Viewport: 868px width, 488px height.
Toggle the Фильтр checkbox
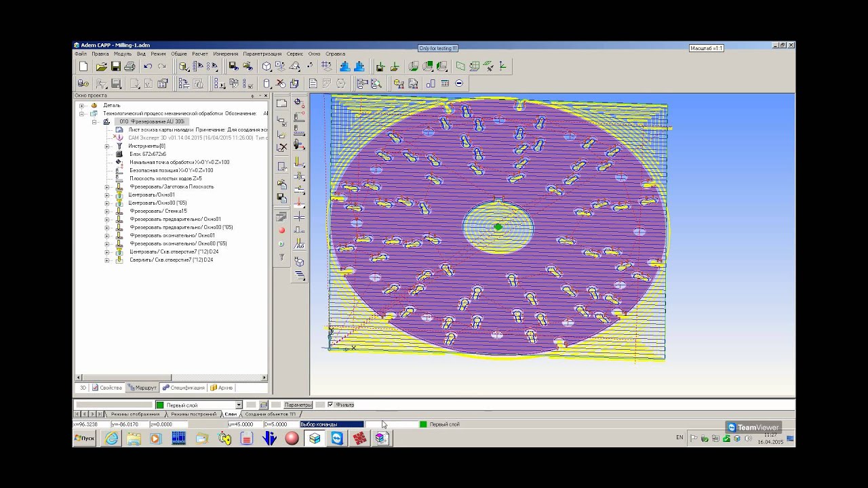[330, 405]
